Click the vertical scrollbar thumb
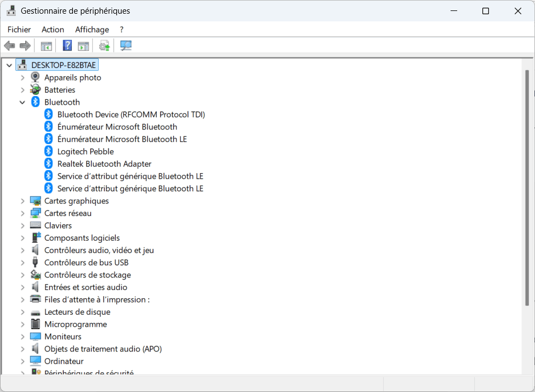The width and height of the screenshot is (535, 392). pyautogui.click(x=527, y=188)
